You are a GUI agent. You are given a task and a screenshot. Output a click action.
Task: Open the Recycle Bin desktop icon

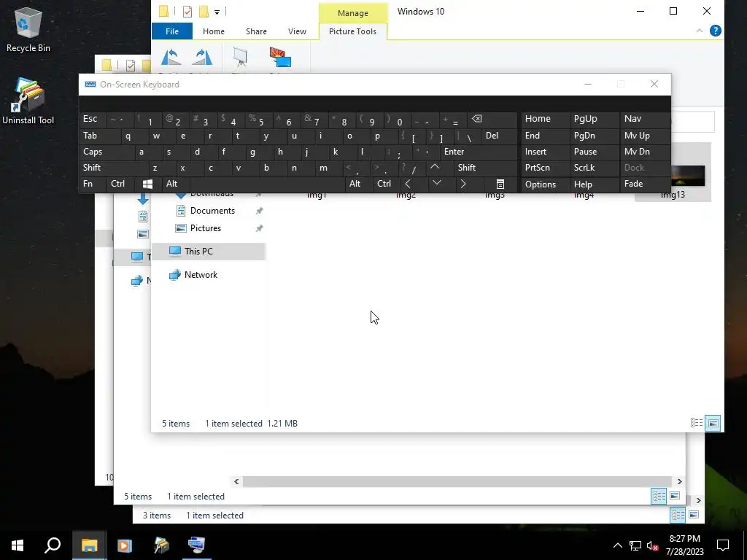coord(28,29)
